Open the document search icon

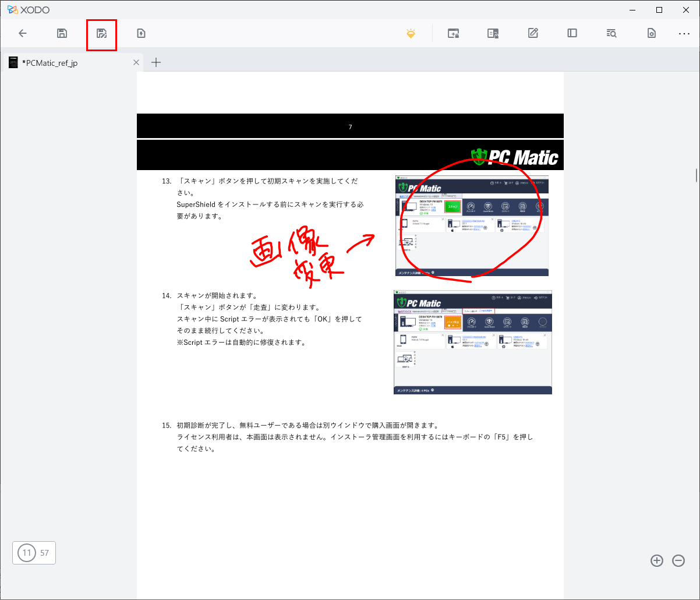pos(611,34)
